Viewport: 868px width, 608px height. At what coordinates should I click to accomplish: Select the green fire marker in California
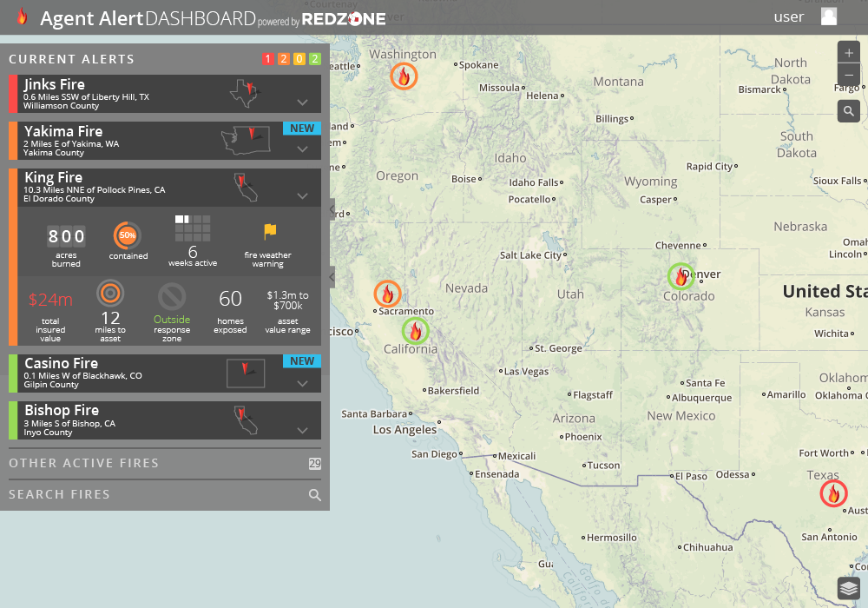click(415, 331)
